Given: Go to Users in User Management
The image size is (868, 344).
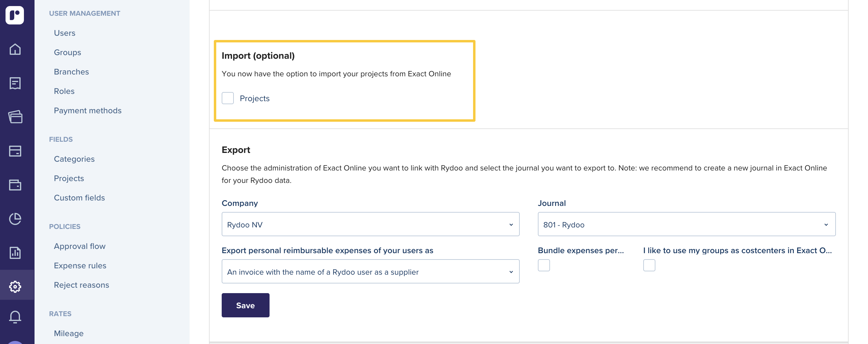Looking at the screenshot, I should 65,33.
